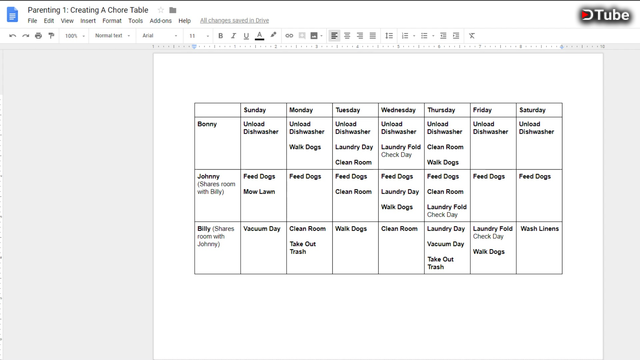Click the Billy name cell

(218, 248)
